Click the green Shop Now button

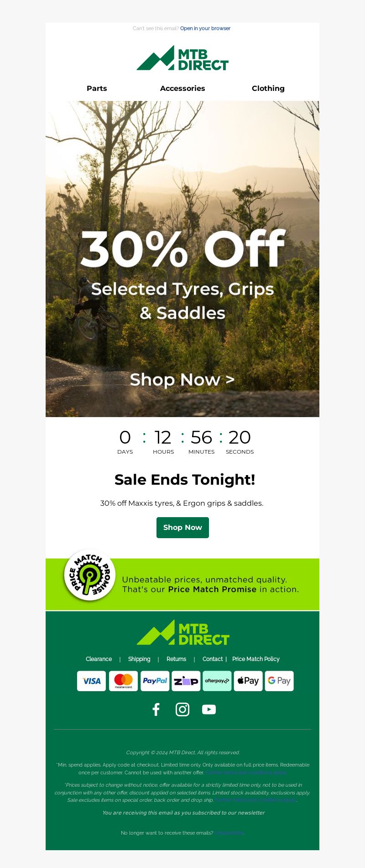[x=182, y=528]
